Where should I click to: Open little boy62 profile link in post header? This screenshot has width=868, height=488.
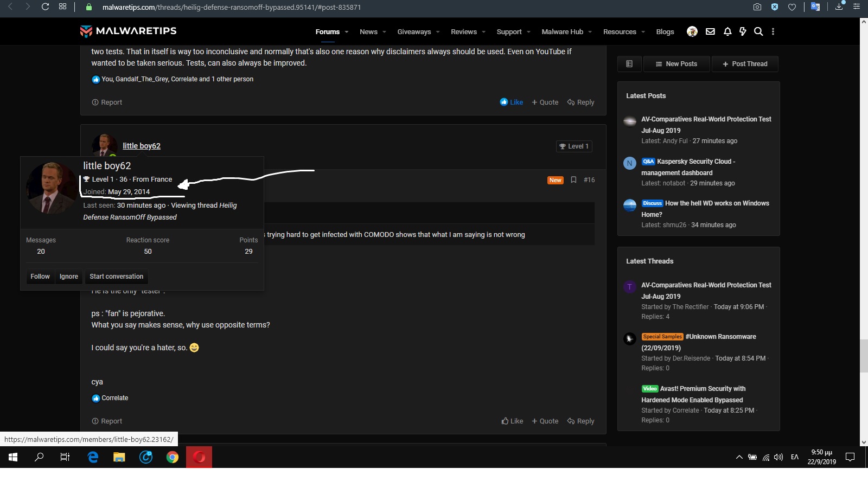coord(142,146)
